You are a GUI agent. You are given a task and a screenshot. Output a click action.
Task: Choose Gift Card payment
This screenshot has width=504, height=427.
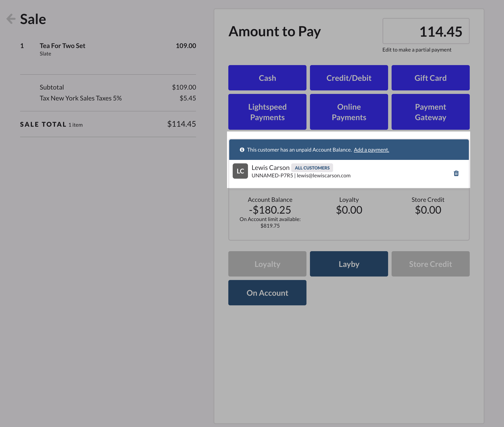pyautogui.click(x=430, y=78)
